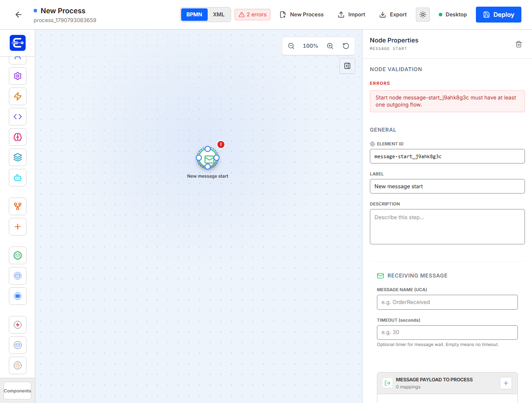This screenshot has height=403, width=532.
Task: Open the Desktop environment selector
Action: coord(453,15)
